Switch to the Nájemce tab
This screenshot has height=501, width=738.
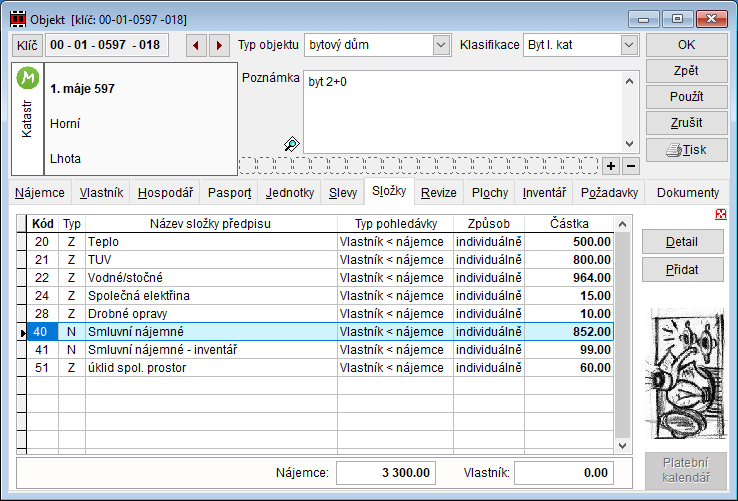[x=41, y=193]
